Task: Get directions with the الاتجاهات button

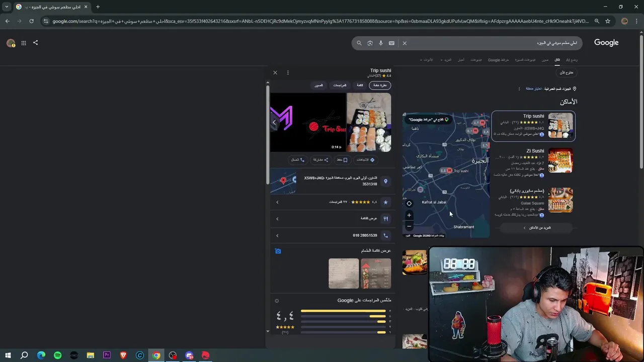Action: (x=366, y=160)
